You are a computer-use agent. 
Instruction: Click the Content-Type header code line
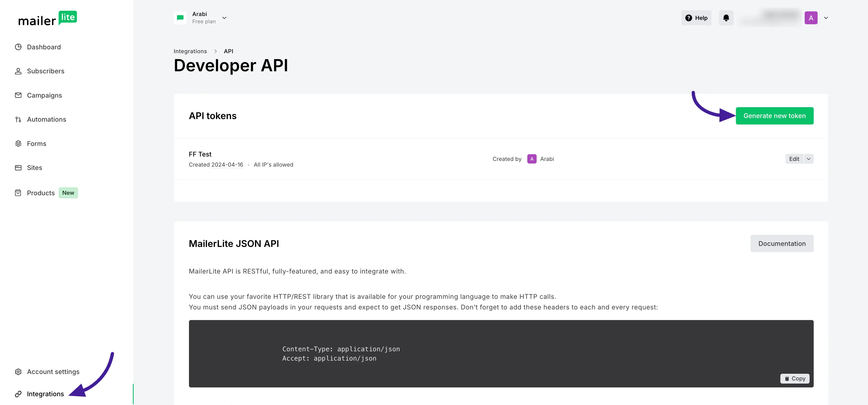341,349
